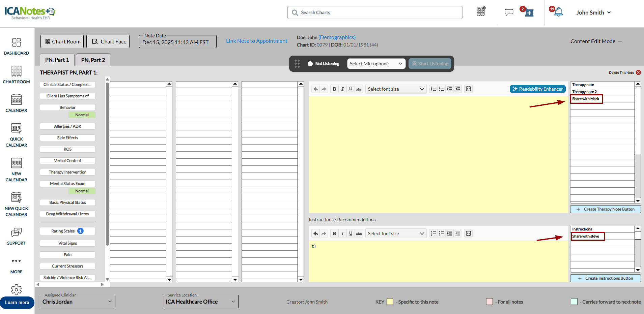644x314 pixels.
Task: Click the Link Note to Appointment link
Action: point(256,41)
